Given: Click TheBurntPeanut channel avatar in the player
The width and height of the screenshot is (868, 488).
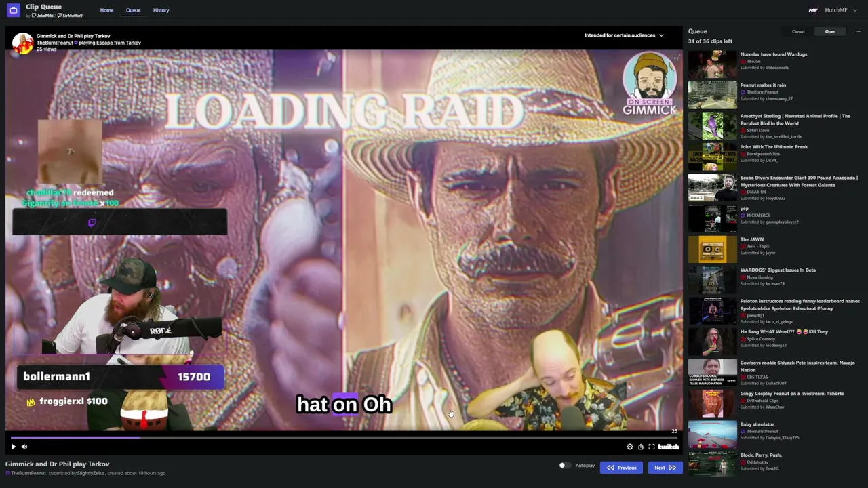Looking at the screenshot, I should point(22,43).
